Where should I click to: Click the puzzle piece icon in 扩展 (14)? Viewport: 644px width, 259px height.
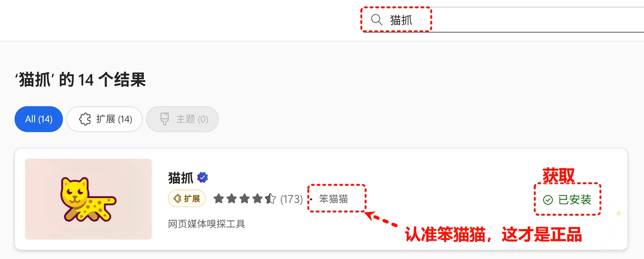pyautogui.click(x=85, y=119)
